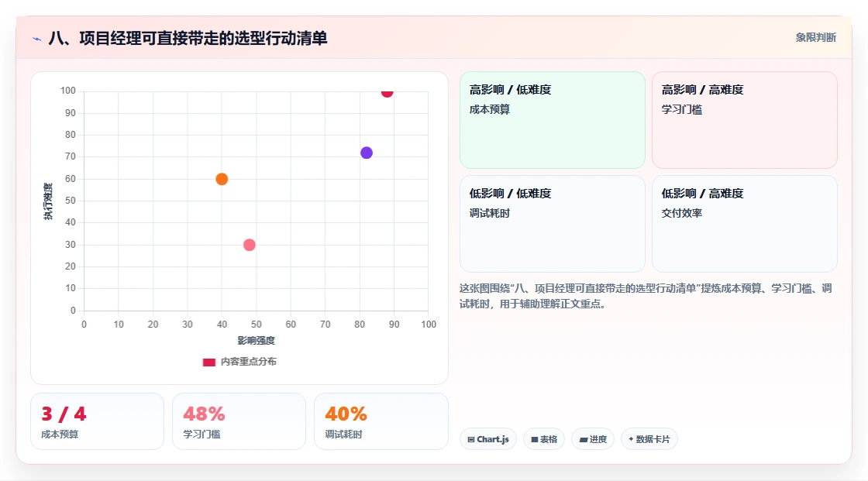Select the 高影响 / 低难度 quadrant card
Viewport: 868px width, 481px height.
pos(553,120)
